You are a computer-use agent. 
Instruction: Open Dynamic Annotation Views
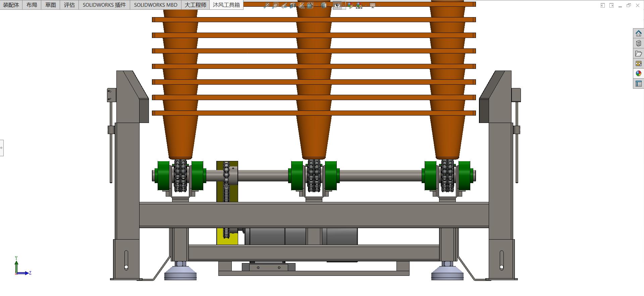point(302,5)
